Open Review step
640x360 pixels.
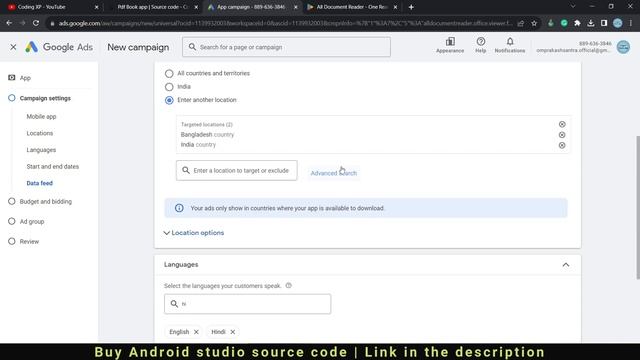click(x=29, y=242)
